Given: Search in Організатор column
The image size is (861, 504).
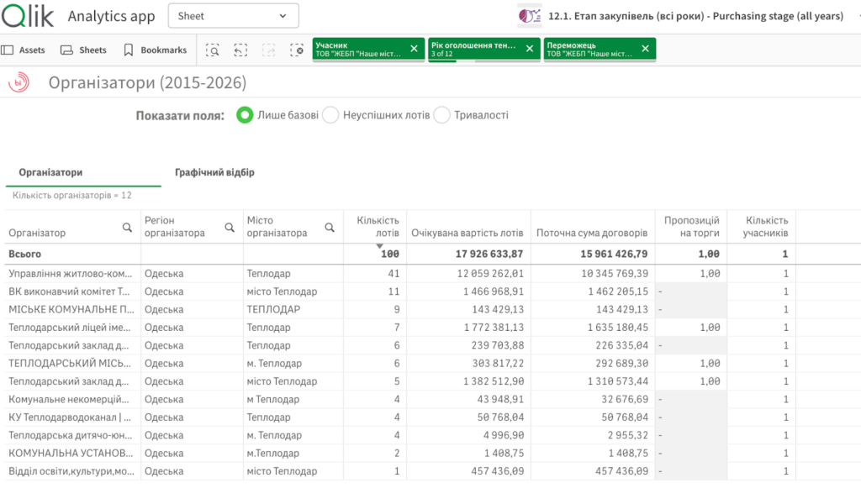Looking at the screenshot, I should (x=127, y=227).
